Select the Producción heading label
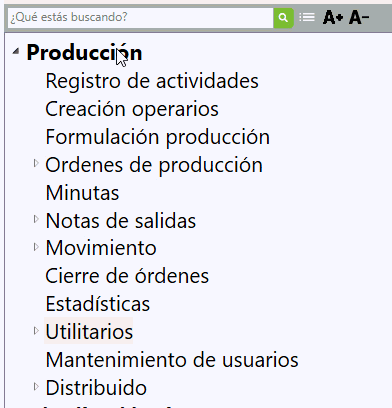Image resolution: width=392 pixels, height=408 pixels. pos(84,53)
